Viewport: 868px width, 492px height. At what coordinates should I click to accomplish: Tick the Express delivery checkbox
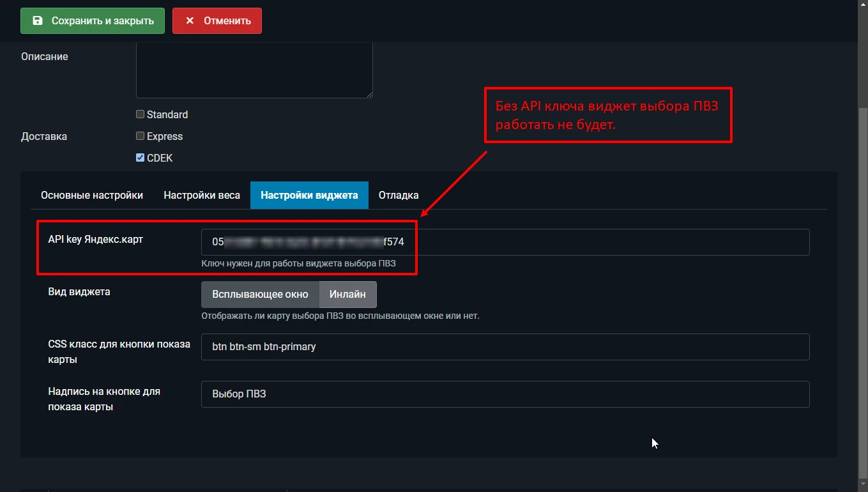141,136
